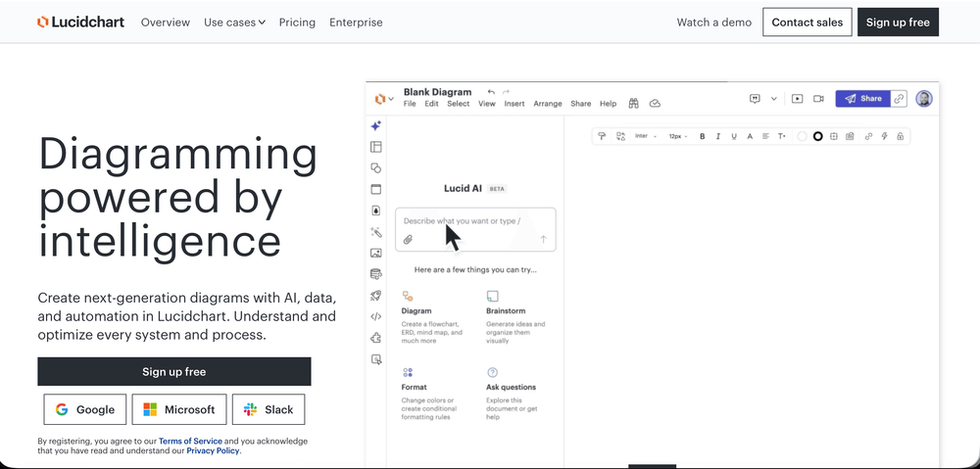Click the attachment paperclip in AI prompt box
This screenshot has height=469, width=980.
point(408,239)
